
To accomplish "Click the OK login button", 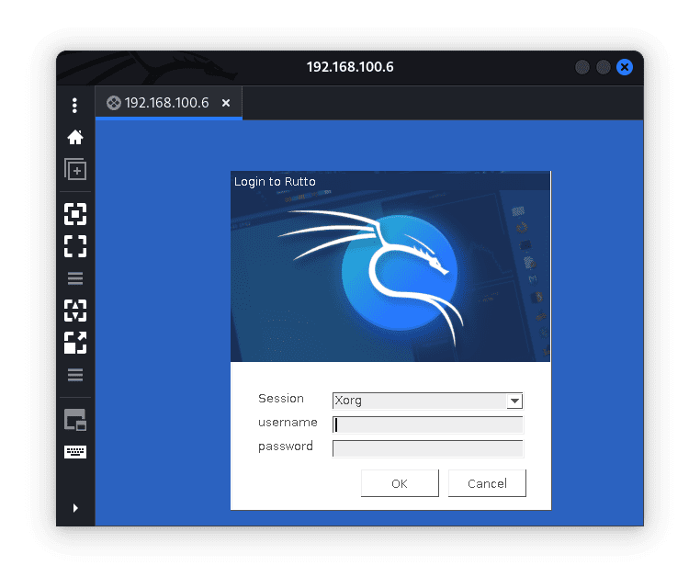I will (x=400, y=483).
